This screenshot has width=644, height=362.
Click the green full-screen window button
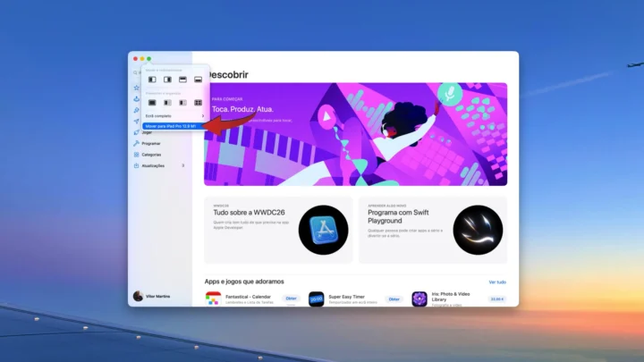(x=149, y=59)
